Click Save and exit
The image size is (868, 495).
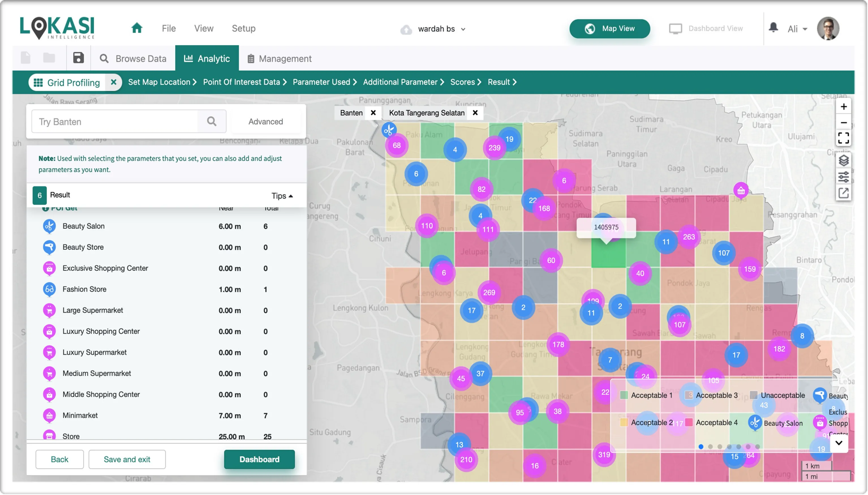pyautogui.click(x=127, y=459)
